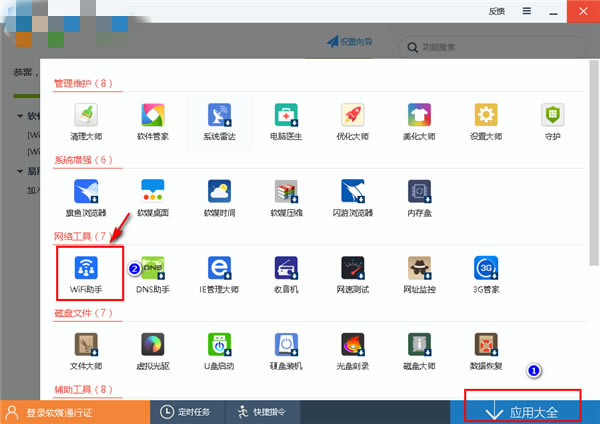
Task: Open 快捷指令 shortcut commands
Action: point(262,412)
